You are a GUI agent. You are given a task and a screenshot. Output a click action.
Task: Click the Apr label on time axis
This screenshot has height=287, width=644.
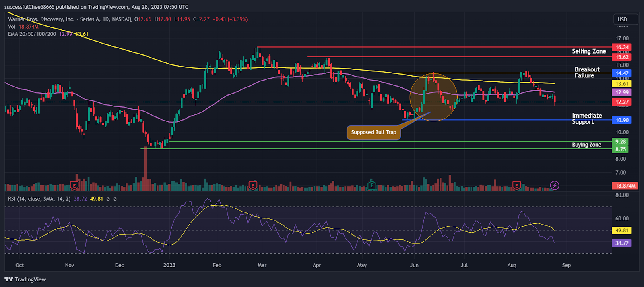(317, 265)
